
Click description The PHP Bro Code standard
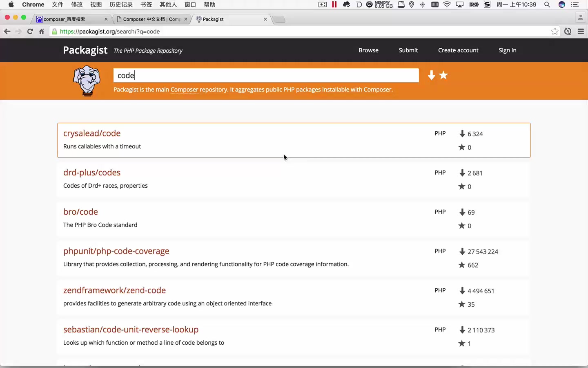pyautogui.click(x=100, y=225)
